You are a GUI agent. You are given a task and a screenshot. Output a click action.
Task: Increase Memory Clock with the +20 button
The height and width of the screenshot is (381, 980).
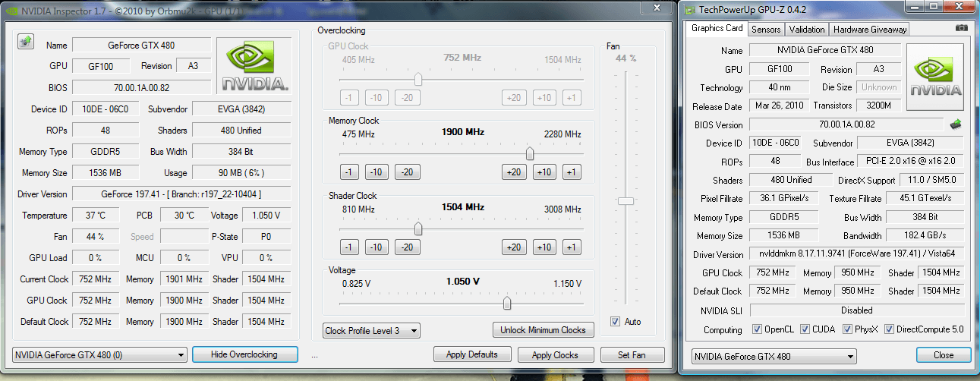coord(514,172)
